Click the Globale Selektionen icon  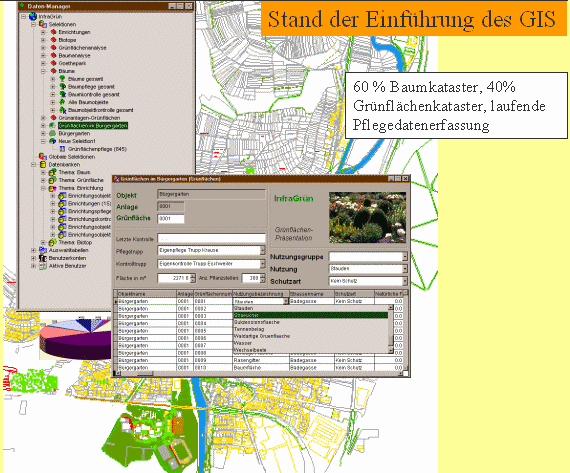click(x=43, y=157)
